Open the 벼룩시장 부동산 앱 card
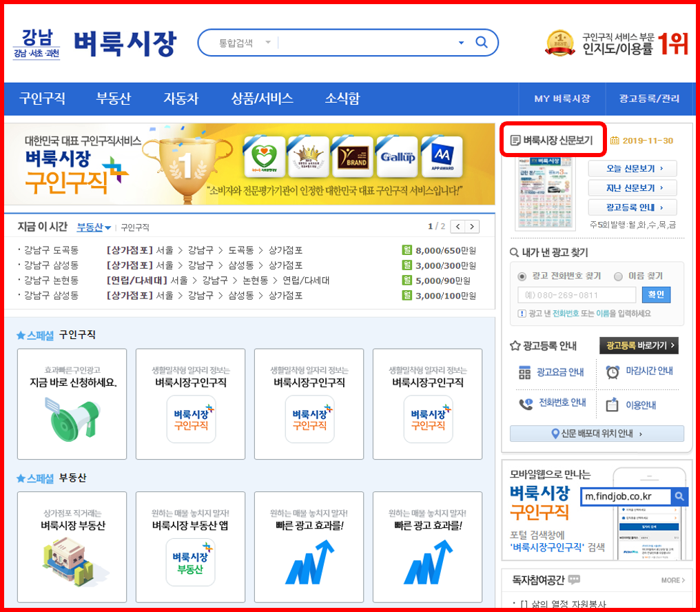 coord(191,547)
